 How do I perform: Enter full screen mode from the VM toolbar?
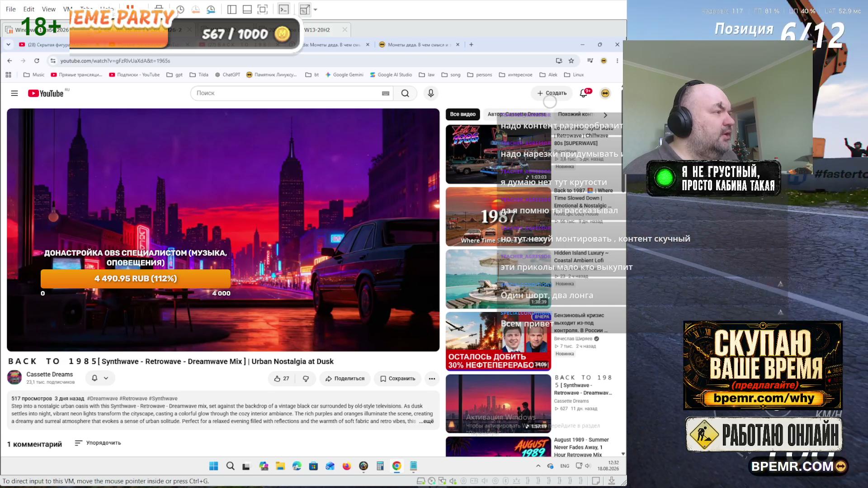[262, 9]
